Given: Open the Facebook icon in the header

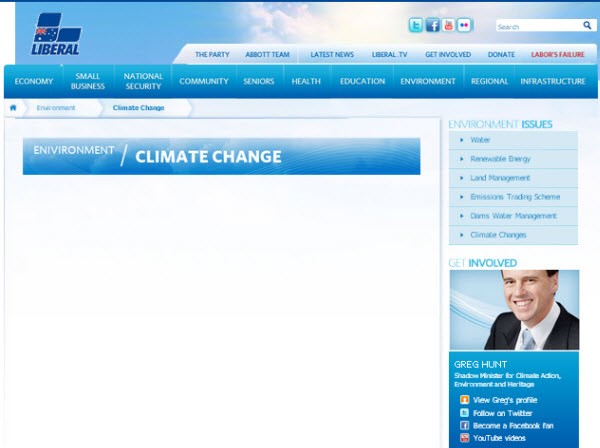Looking at the screenshot, I should (x=432, y=26).
